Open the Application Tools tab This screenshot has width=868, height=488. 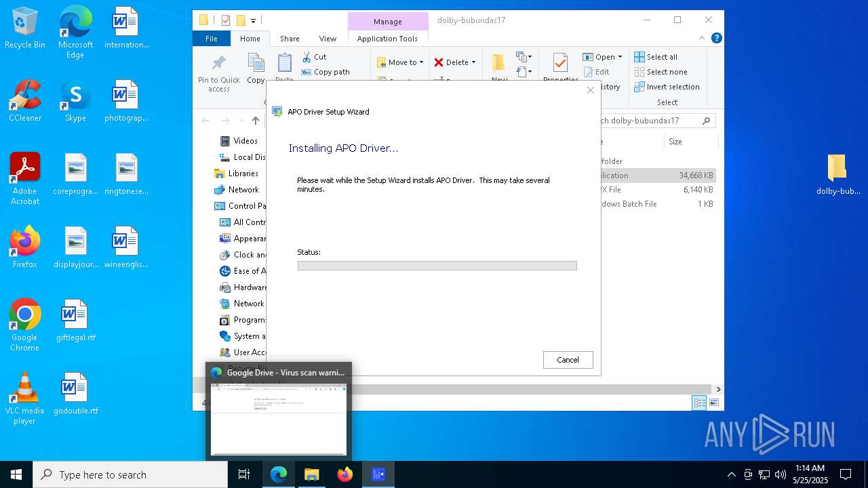click(x=387, y=39)
